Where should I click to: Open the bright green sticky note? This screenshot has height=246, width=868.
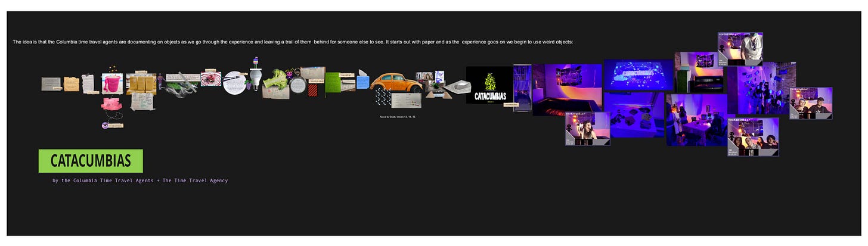[x=333, y=82]
